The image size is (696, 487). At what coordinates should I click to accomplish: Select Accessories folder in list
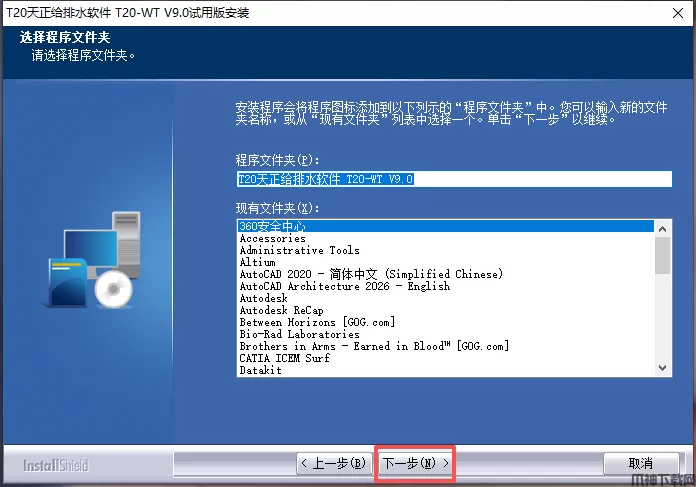445,238
